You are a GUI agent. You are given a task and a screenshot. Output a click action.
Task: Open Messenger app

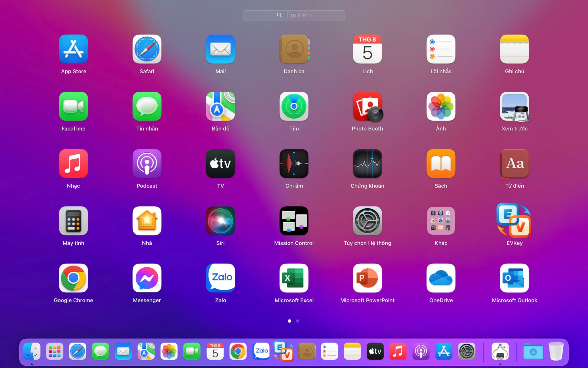point(147,278)
